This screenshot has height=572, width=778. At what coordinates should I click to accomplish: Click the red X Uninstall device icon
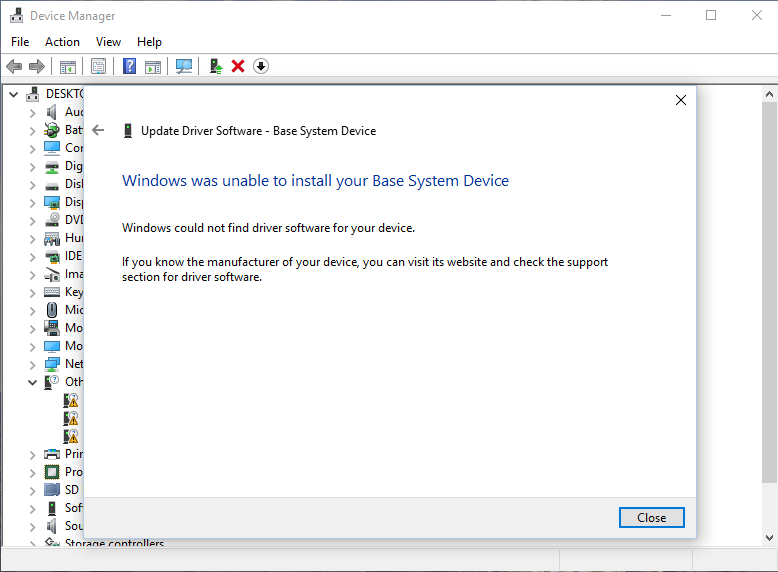(238, 66)
